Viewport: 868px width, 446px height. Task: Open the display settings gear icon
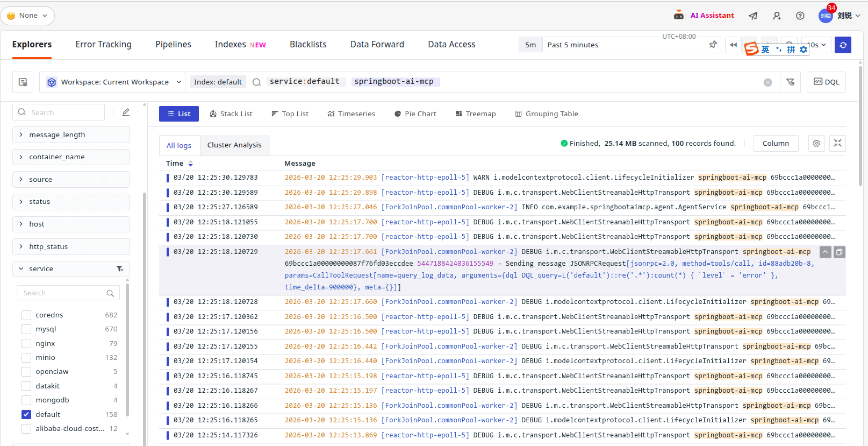(x=816, y=143)
